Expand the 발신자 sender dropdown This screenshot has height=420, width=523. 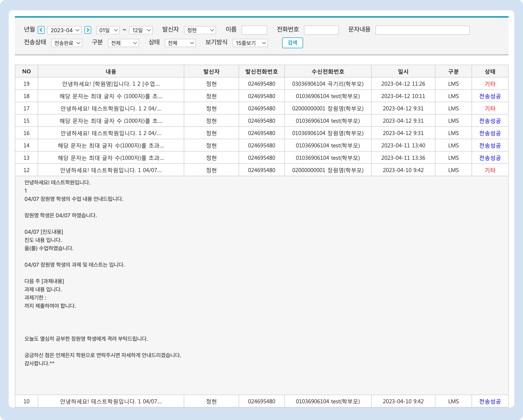point(200,30)
